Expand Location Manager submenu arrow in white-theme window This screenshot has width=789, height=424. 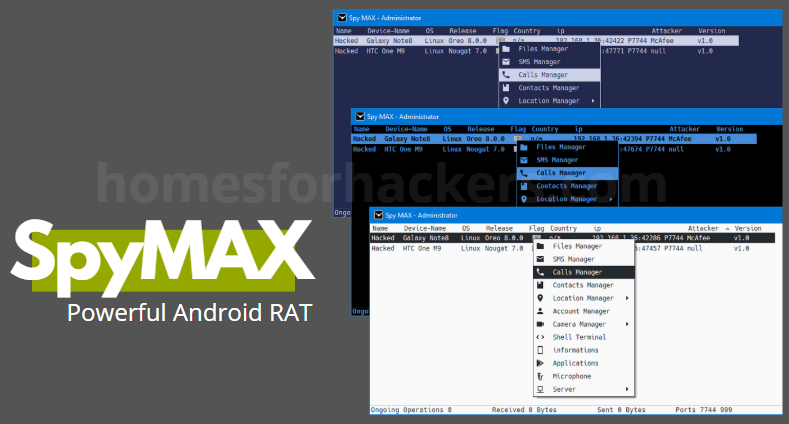(x=627, y=298)
